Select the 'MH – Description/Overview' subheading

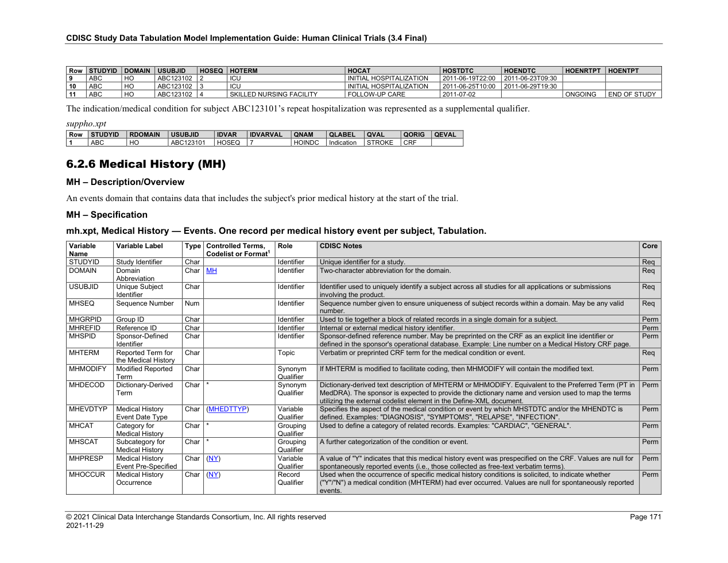(125, 182)
